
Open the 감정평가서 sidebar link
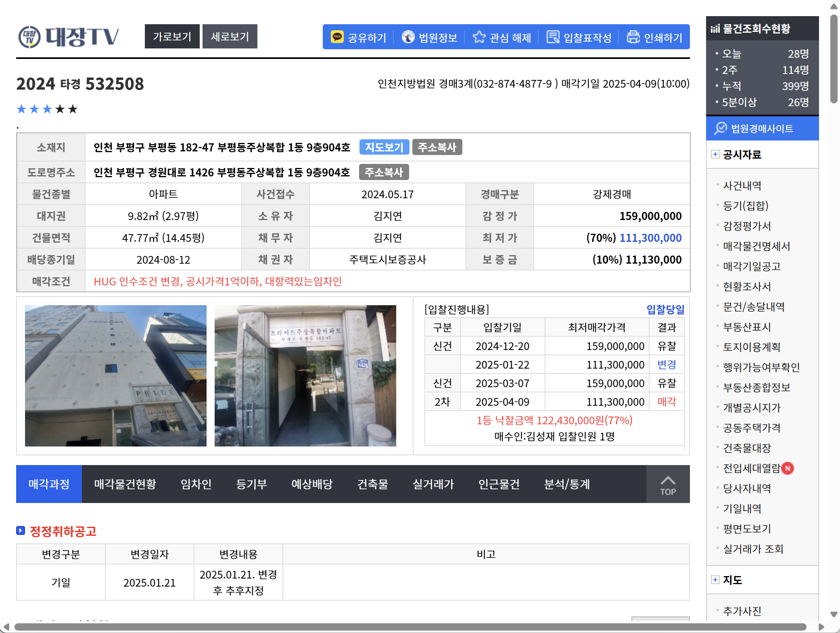tap(746, 226)
